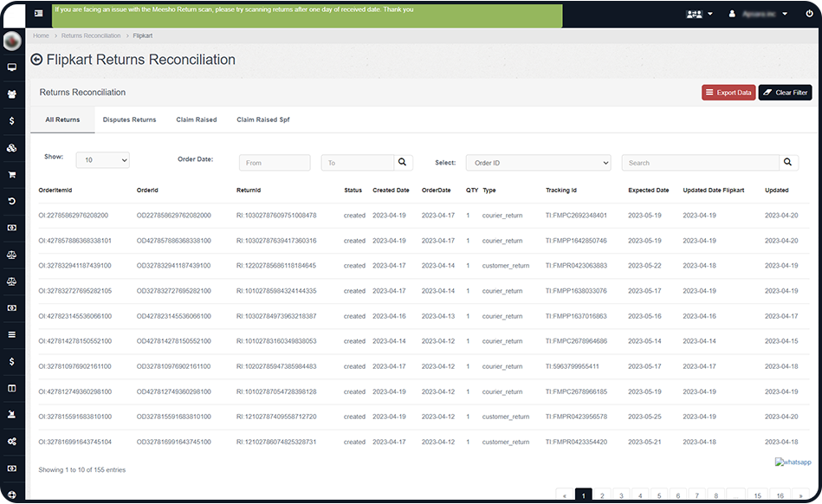The width and height of the screenshot is (822, 504).
Task: Click the Showing 1 to 10 entries text
Action: pyautogui.click(x=81, y=470)
